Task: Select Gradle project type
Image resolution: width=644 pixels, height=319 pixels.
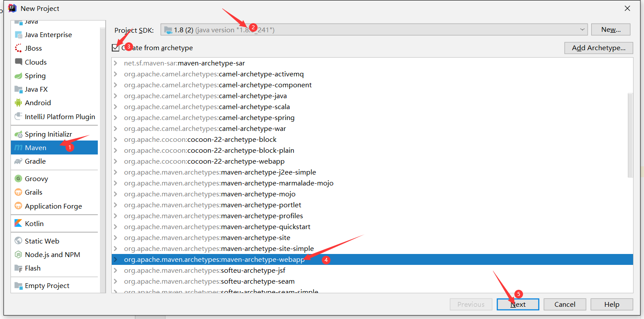Action: click(x=55, y=161)
